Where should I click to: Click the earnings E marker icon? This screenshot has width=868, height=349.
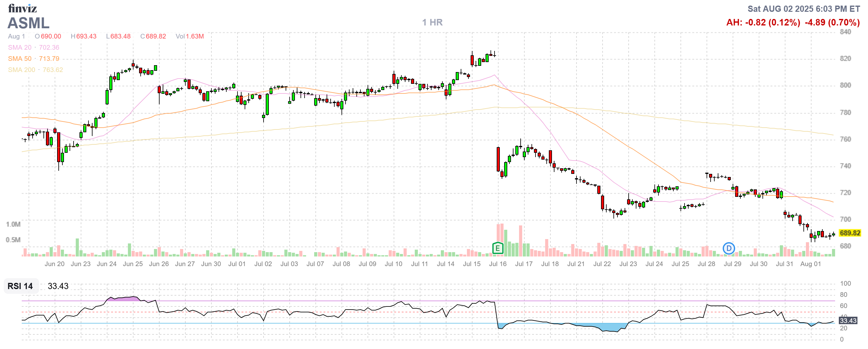point(497,248)
